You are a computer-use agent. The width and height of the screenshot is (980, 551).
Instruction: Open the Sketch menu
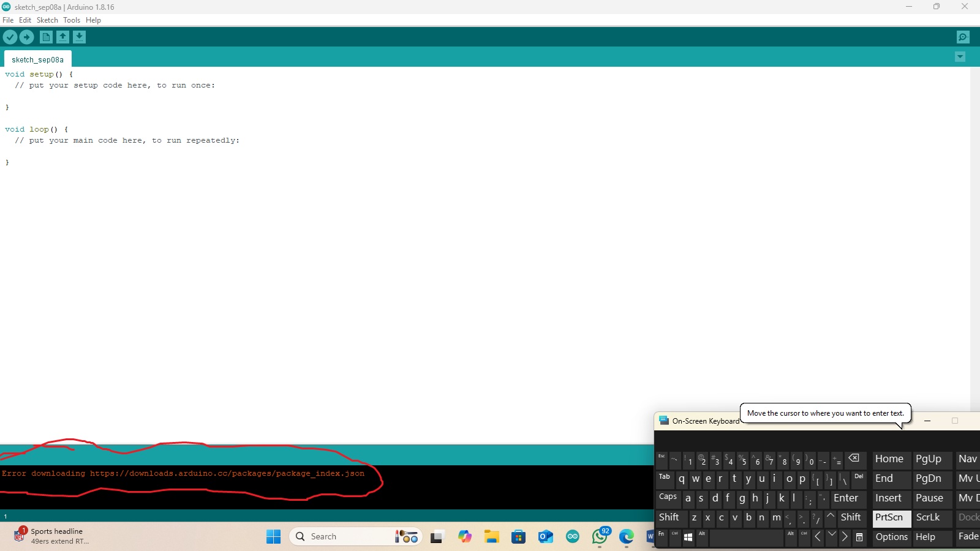tap(47, 20)
